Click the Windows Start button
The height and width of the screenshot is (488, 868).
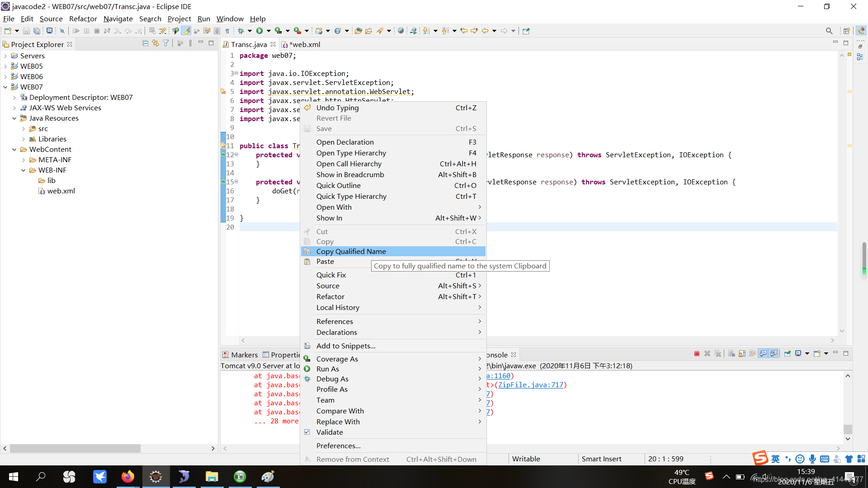coord(14,477)
